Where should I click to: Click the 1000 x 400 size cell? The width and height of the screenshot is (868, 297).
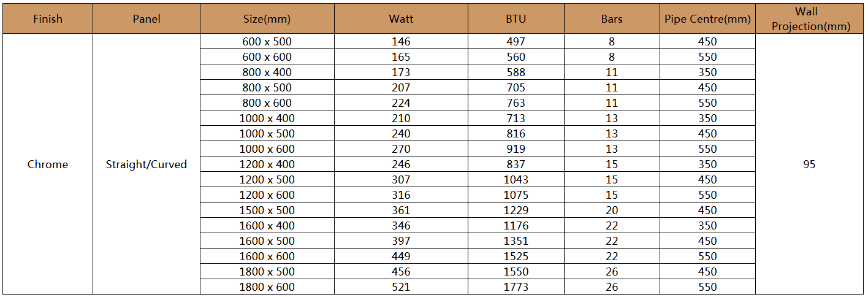(x=267, y=118)
